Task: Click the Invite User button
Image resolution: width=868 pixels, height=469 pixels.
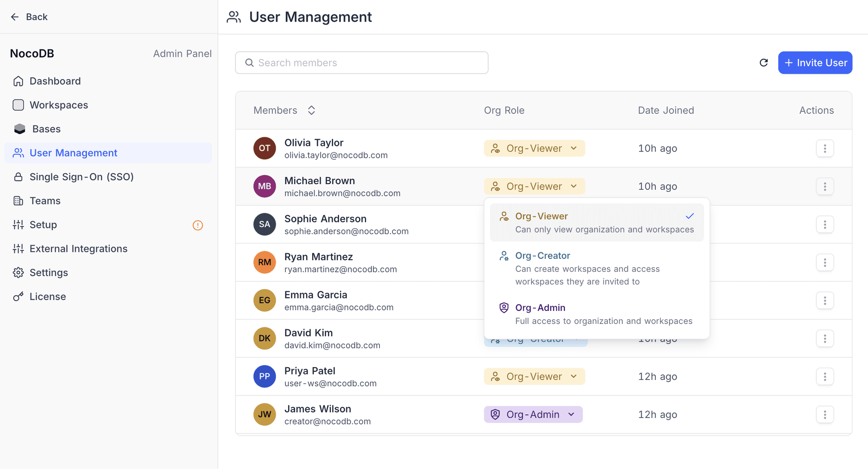Action: click(815, 63)
